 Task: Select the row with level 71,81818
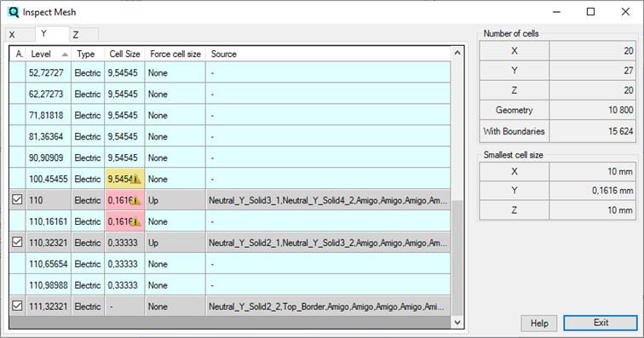[x=230, y=116]
